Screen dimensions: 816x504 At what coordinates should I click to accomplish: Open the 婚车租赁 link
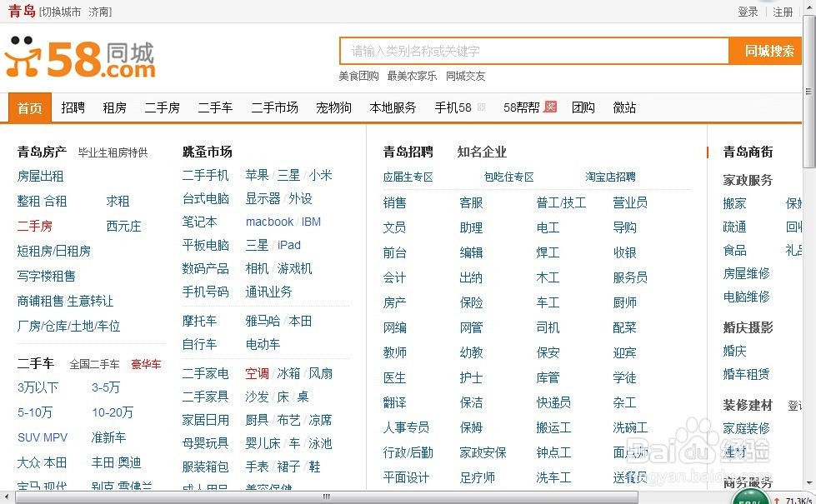746,374
